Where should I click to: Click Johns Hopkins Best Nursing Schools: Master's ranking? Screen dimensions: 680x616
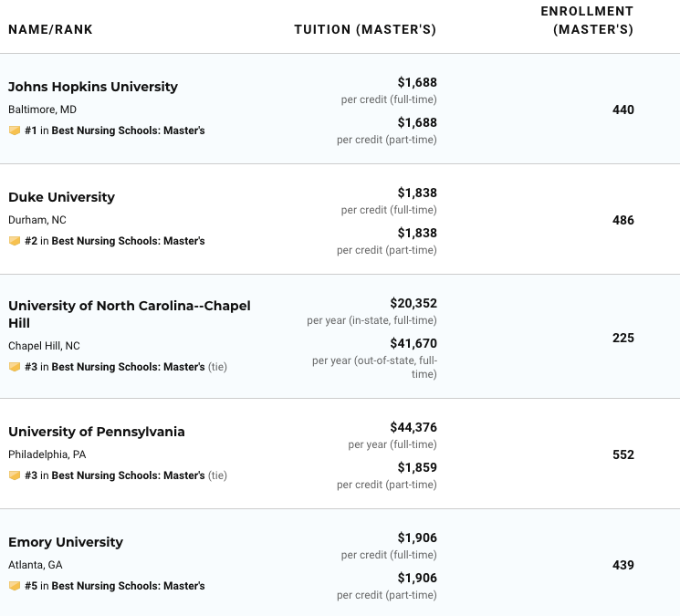128,131
